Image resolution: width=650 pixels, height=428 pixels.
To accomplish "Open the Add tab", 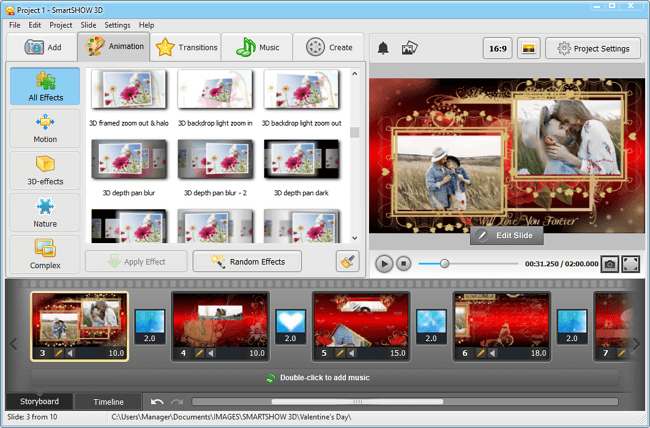I will pos(43,47).
